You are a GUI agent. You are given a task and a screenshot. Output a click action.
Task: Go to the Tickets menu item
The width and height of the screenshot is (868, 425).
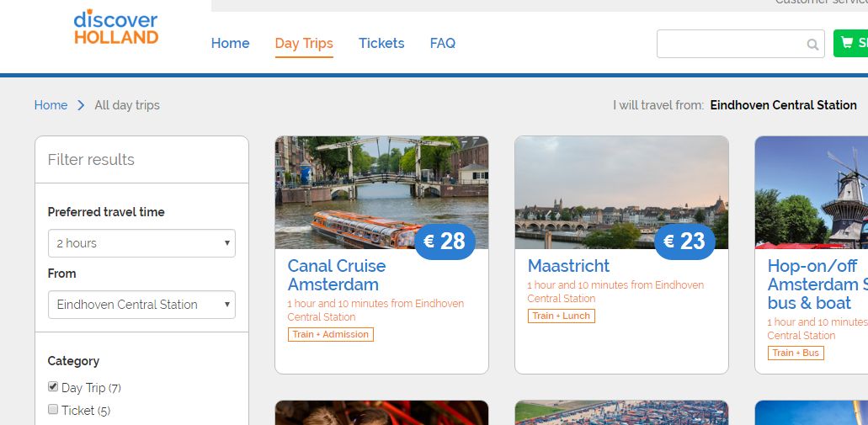pos(381,43)
